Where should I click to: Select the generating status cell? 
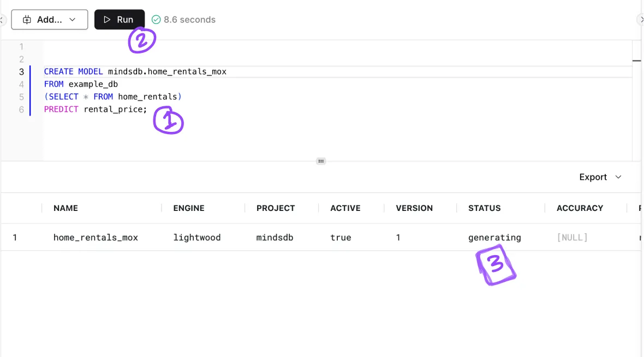point(494,238)
